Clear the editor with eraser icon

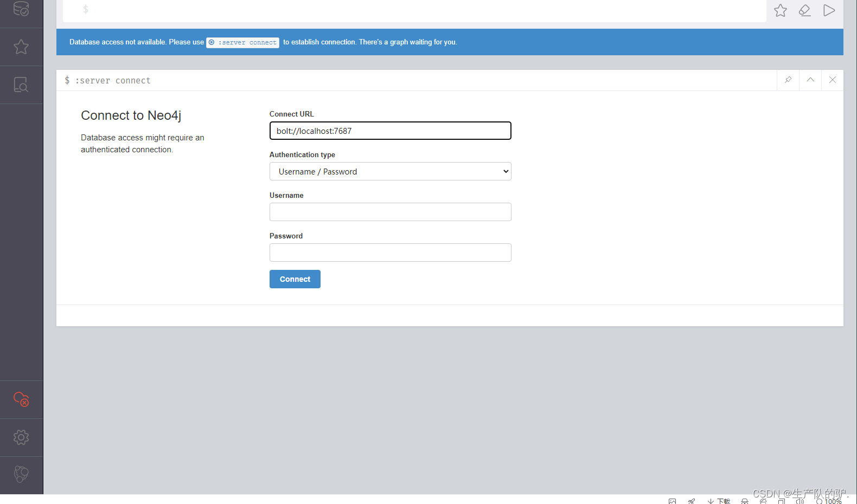point(805,10)
